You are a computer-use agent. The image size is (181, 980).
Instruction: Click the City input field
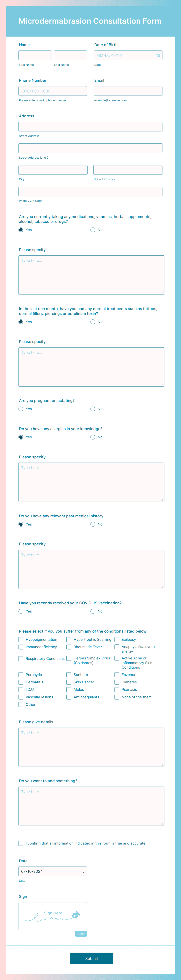tap(53, 170)
